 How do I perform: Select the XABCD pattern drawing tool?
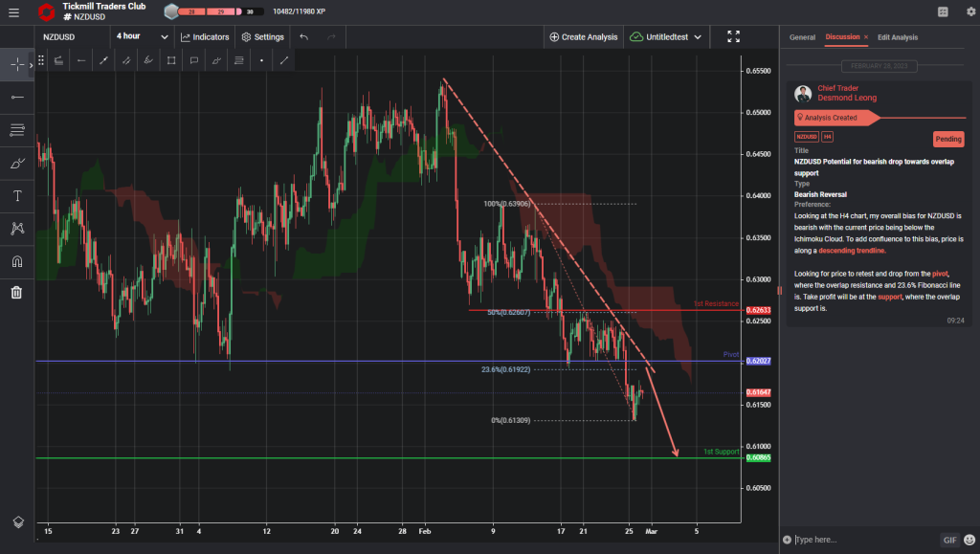click(x=16, y=228)
